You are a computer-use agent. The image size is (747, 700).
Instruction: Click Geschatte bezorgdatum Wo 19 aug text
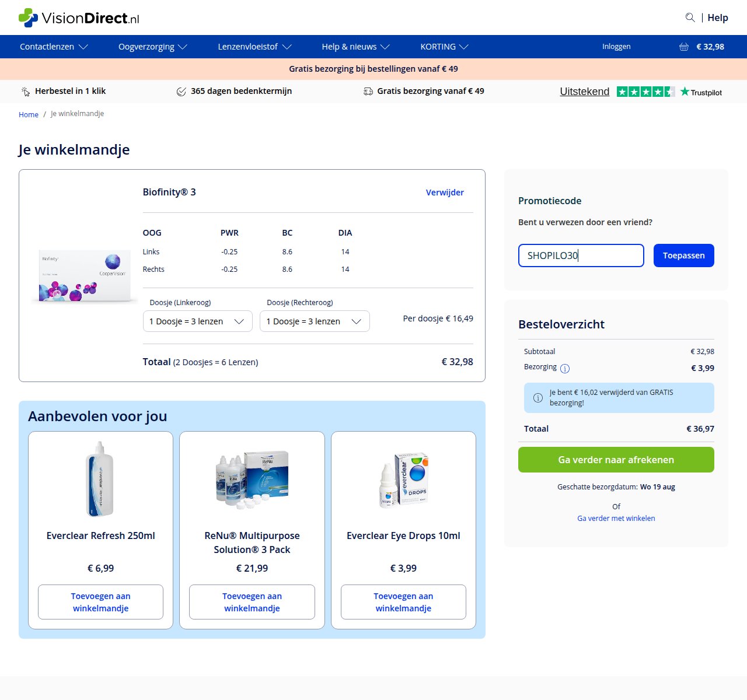tap(616, 487)
